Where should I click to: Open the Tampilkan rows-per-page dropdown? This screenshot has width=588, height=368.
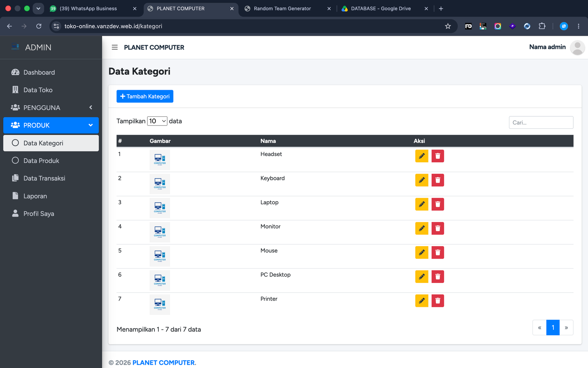pos(157,121)
